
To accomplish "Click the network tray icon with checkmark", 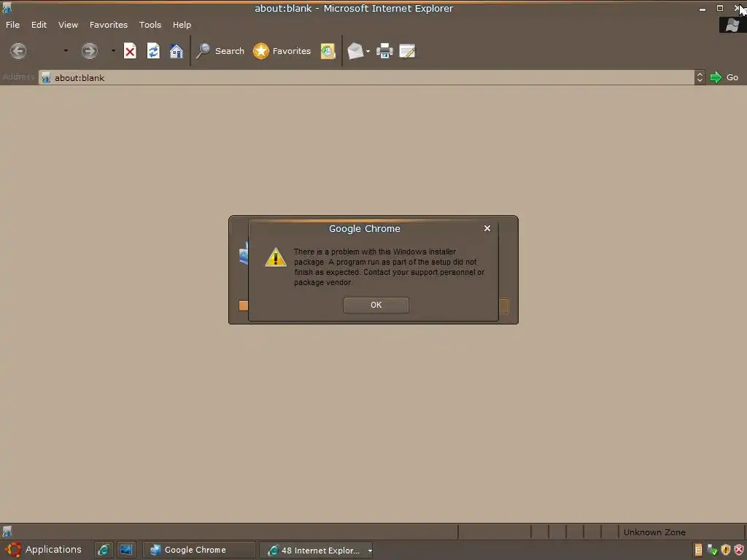I will (x=712, y=550).
